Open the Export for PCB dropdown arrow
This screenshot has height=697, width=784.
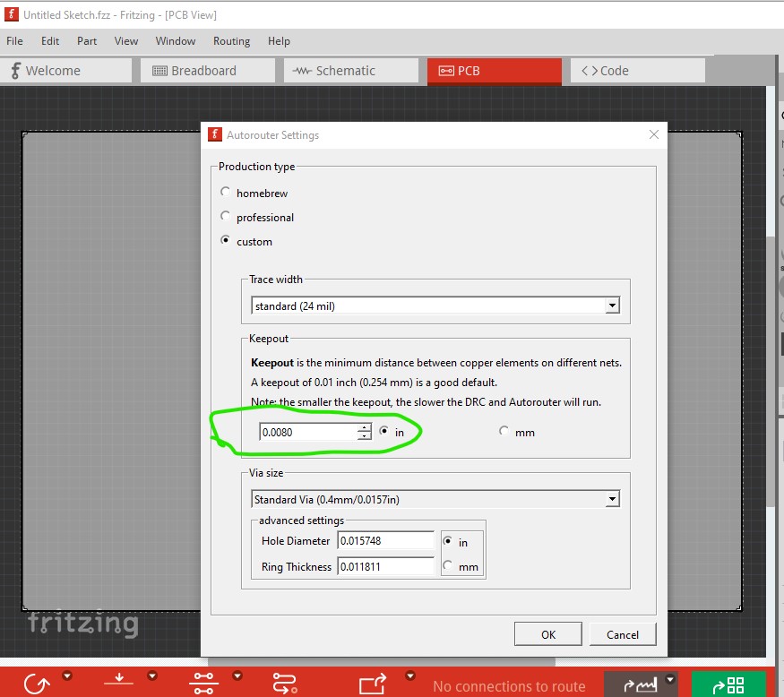tap(410, 676)
